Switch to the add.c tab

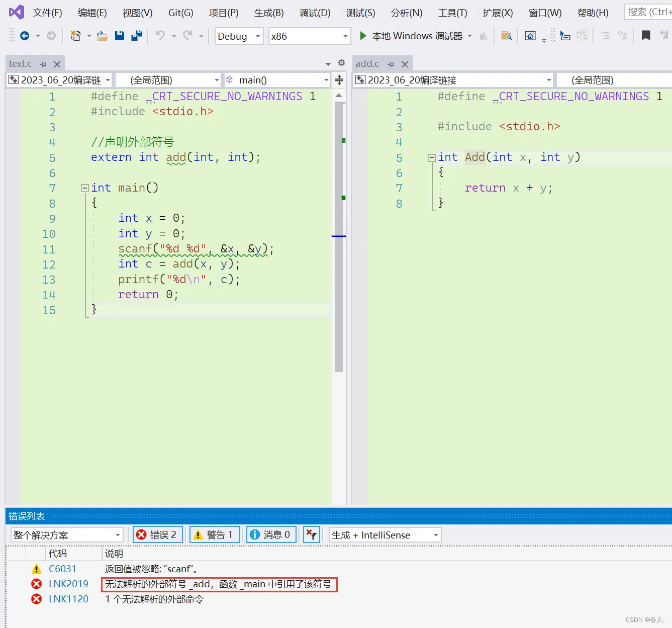[x=367, y=64]
